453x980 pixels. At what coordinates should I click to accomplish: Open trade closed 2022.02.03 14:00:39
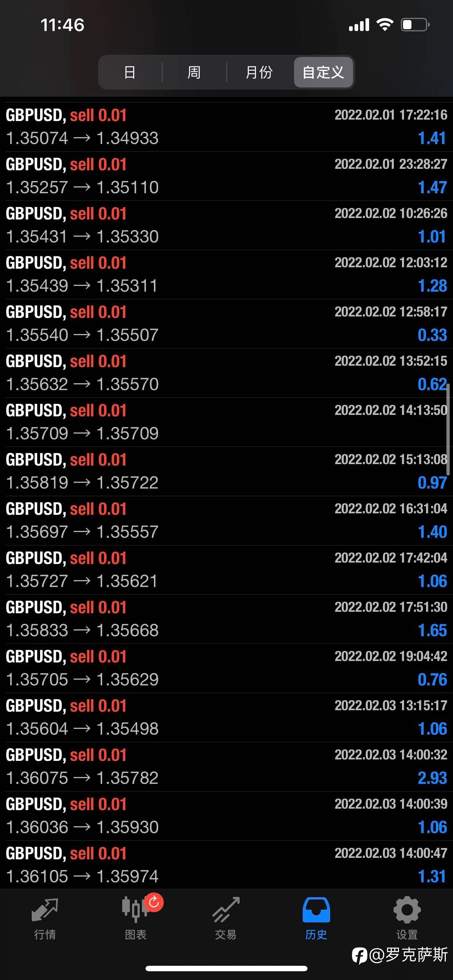point(226,816)
